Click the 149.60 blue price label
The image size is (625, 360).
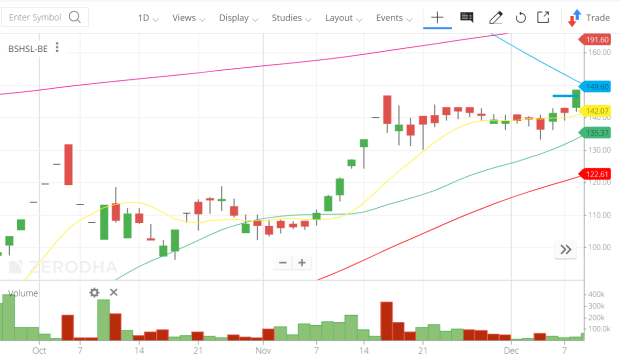coord(595,87)
